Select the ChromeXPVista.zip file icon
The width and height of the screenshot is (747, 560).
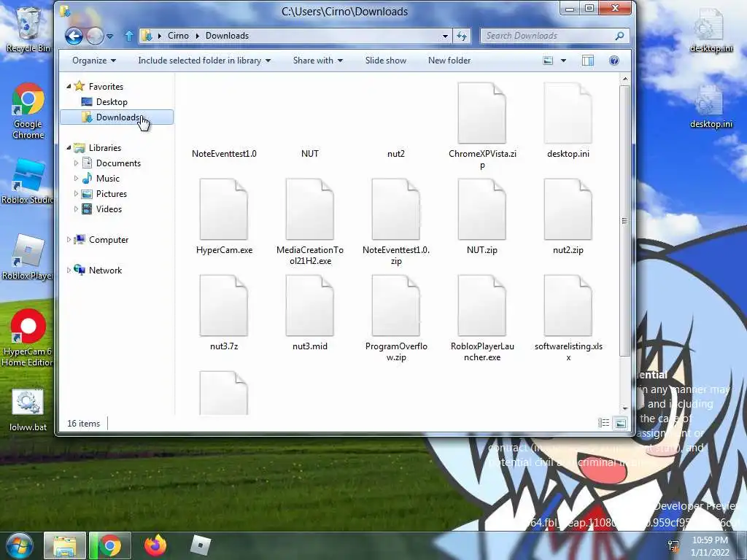(x=481, y=113)
